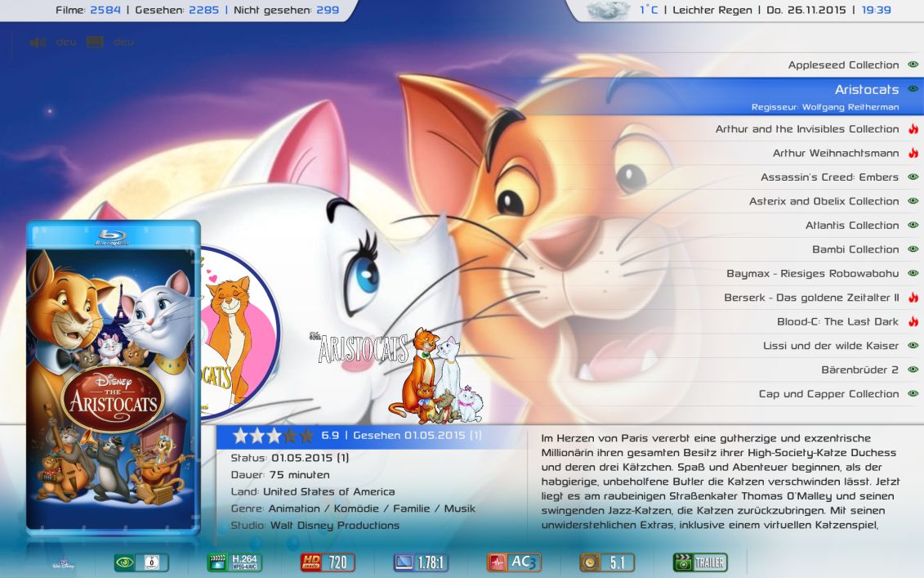Click the 5.1 audio channels badge
The width and height of the screenshot is (924, 578).
(607, 562)
